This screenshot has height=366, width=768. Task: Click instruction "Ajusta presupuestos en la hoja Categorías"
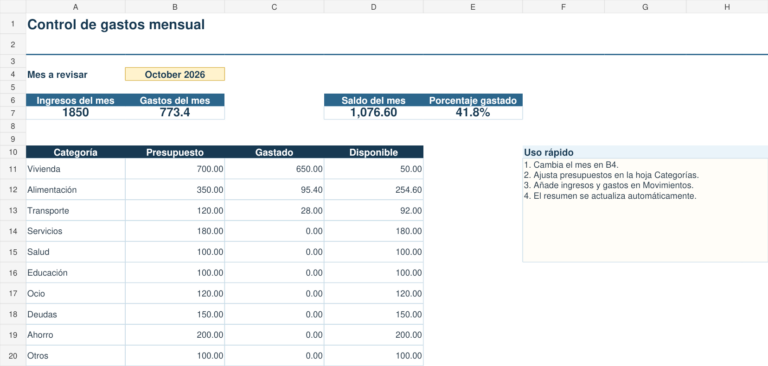[615, 175]
